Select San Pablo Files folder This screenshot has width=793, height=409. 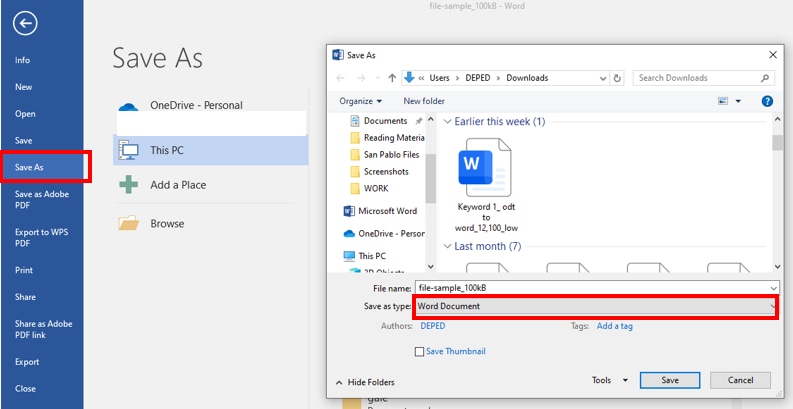[387, 155]
